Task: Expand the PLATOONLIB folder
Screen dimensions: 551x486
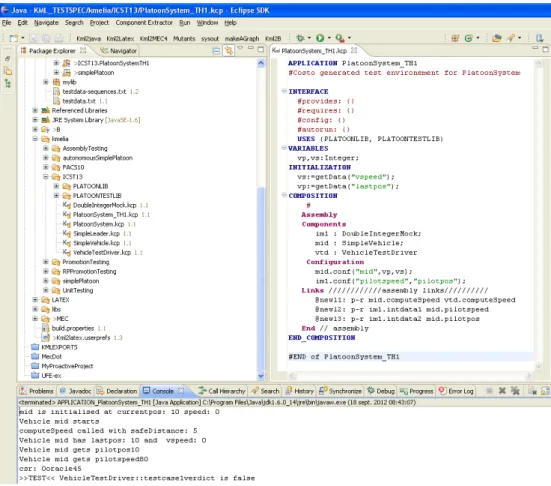Action: [56, 186]
